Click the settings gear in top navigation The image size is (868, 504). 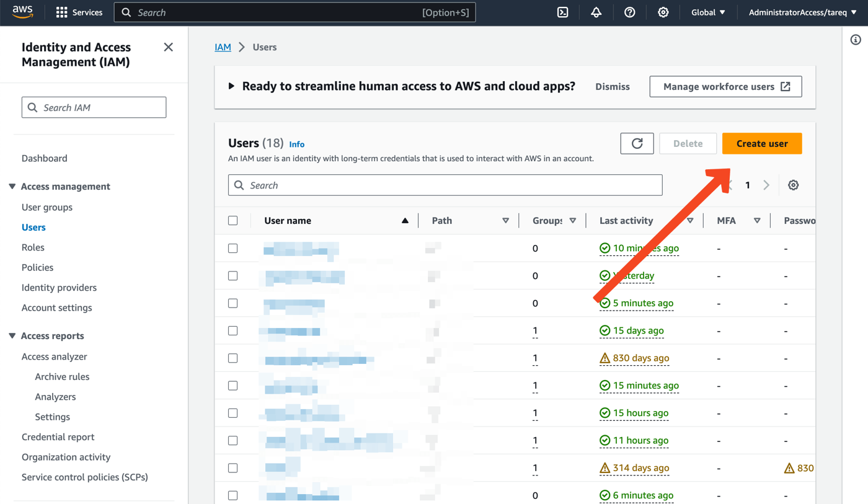pyautogui.click(x=663, y=12)
